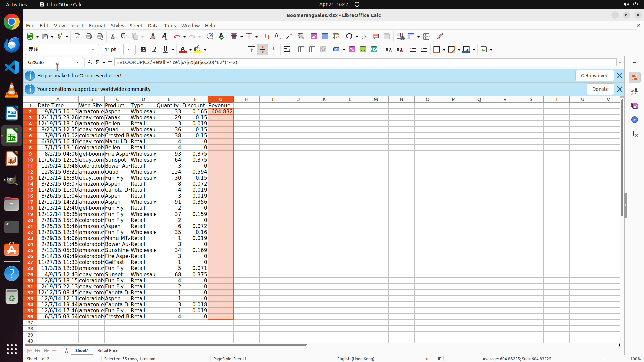The width and height of the screenshot is (644, 362).
Task: Click the AutoFilter icon
Action: coord(301,36)
